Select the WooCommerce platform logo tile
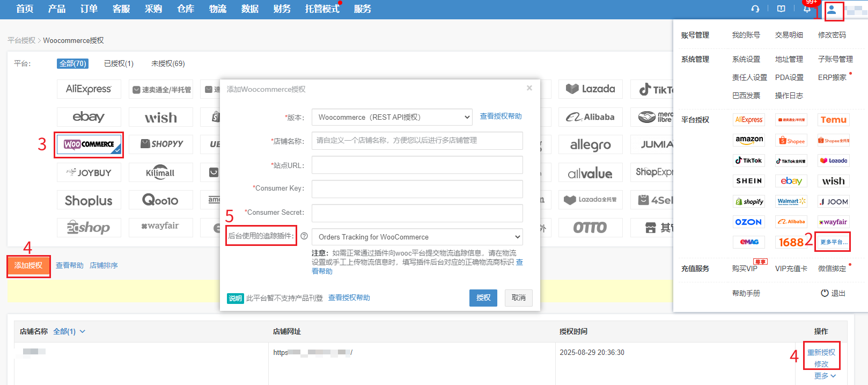 [89, 144]
